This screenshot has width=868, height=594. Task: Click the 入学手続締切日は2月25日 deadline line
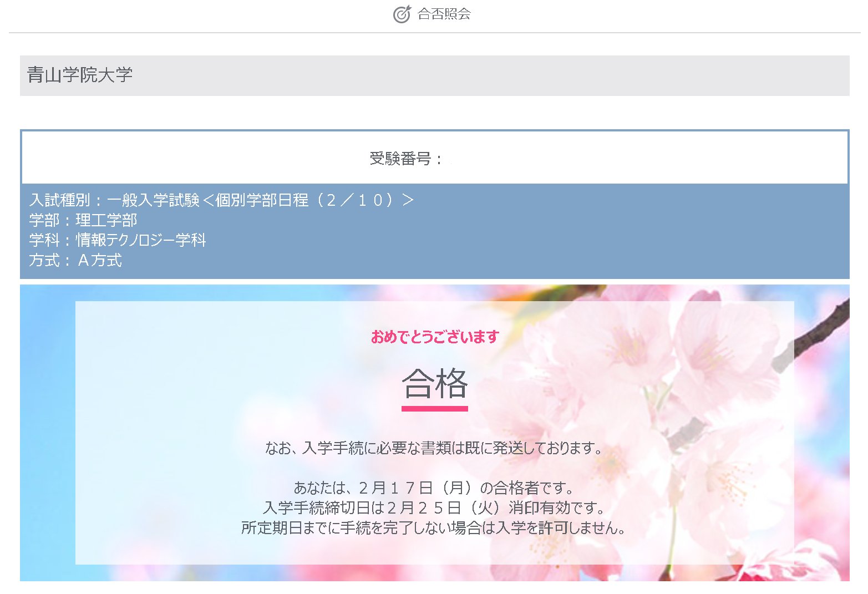coord(434,507)
